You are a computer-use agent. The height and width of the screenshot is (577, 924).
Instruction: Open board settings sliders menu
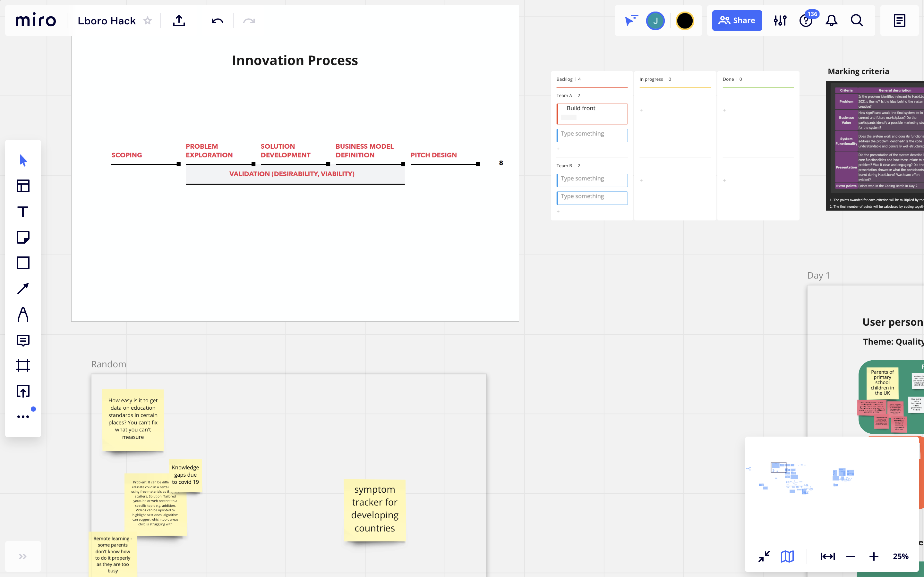pos(780,21)
